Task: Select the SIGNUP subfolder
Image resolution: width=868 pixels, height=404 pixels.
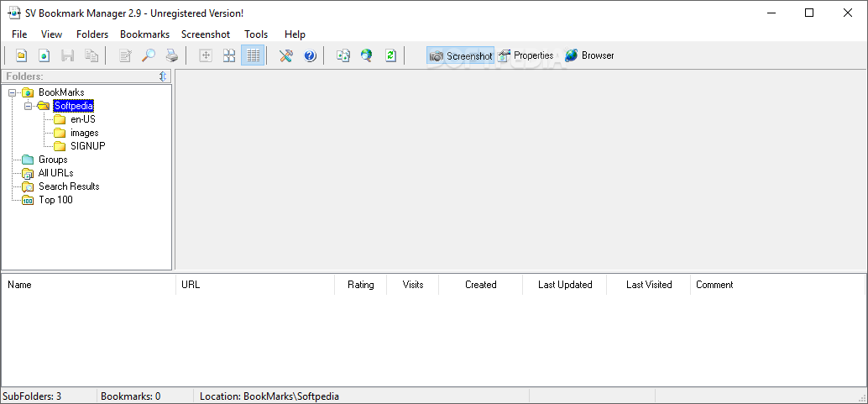Action: coord(87,146)
